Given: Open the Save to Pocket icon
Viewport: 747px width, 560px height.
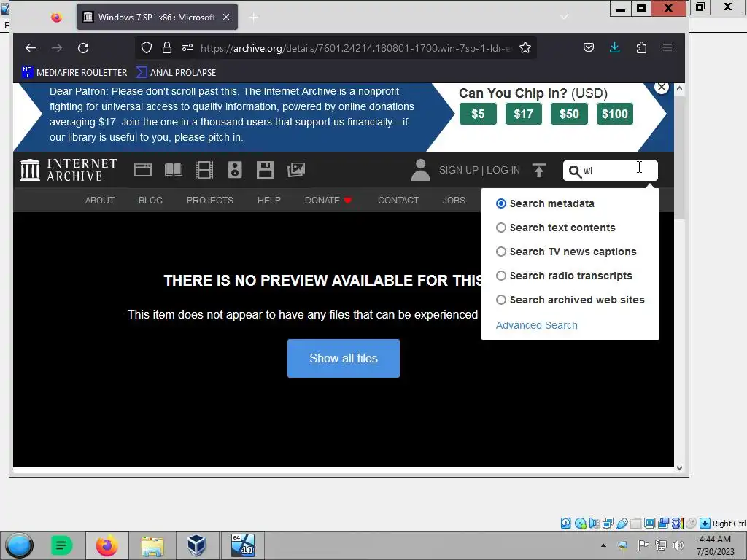Looking at the screenshot, I should (589, 47).
